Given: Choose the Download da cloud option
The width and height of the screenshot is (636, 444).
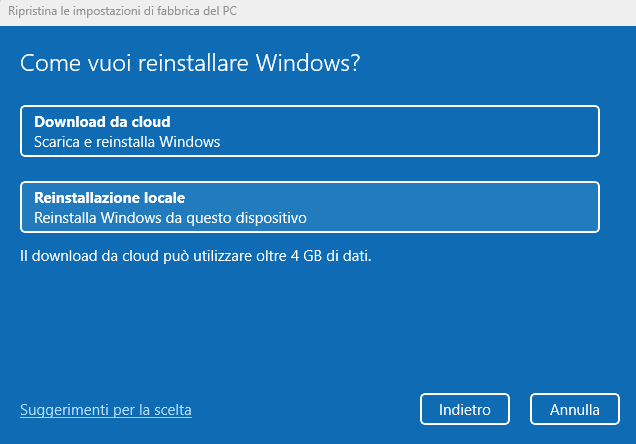Looking at the screenshot, I should [x=310, y=131].
